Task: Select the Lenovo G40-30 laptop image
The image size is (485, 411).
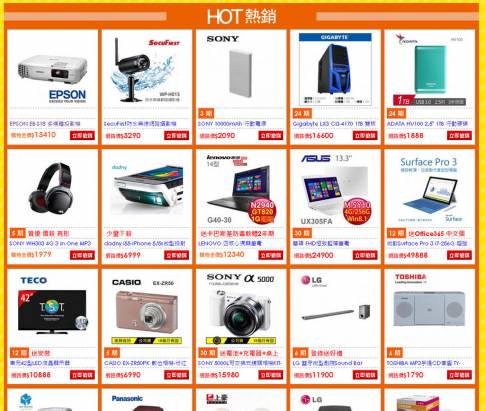Action: (x=241, y=189)
